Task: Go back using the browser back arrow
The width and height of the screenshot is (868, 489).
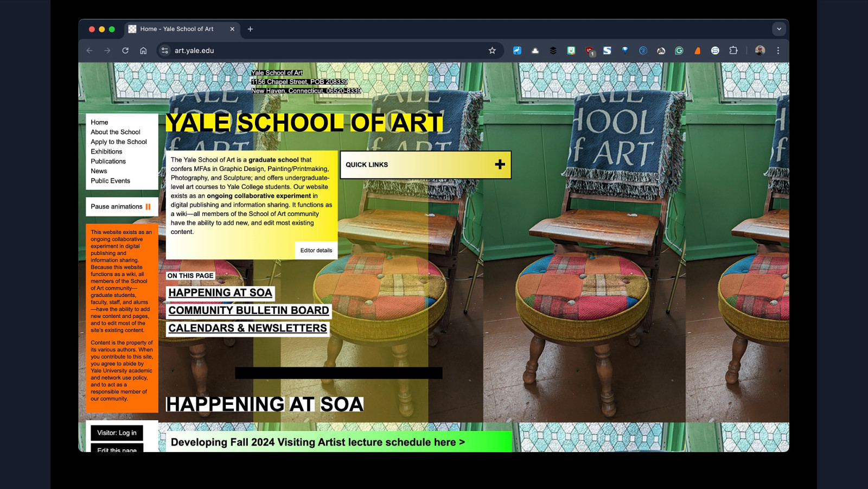Action: 90,50
